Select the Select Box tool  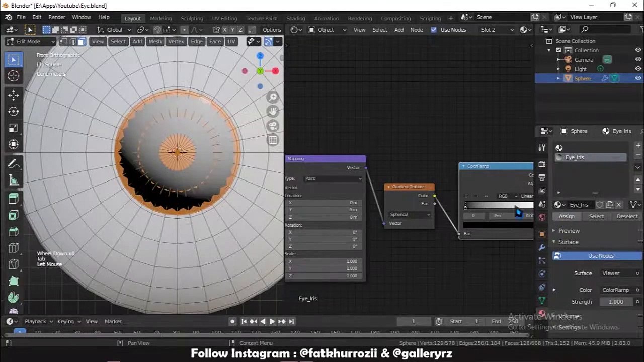point(14,60)
